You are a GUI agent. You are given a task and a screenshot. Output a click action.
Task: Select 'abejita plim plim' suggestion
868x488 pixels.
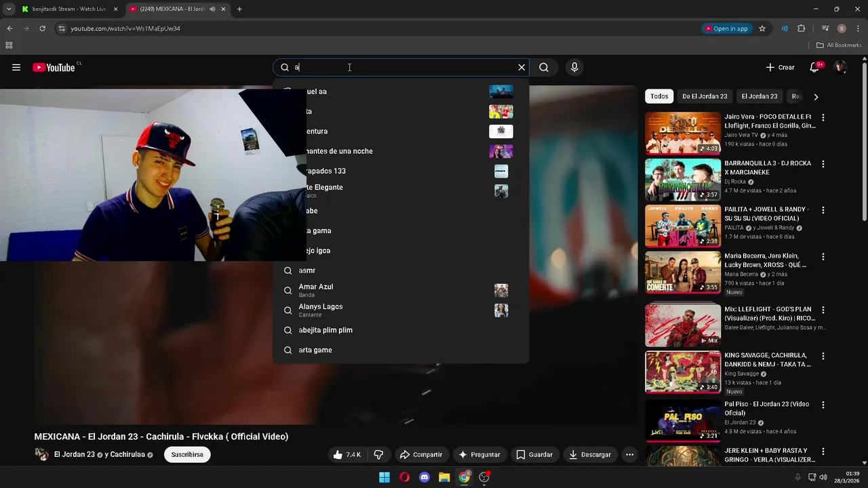[401, 330]
